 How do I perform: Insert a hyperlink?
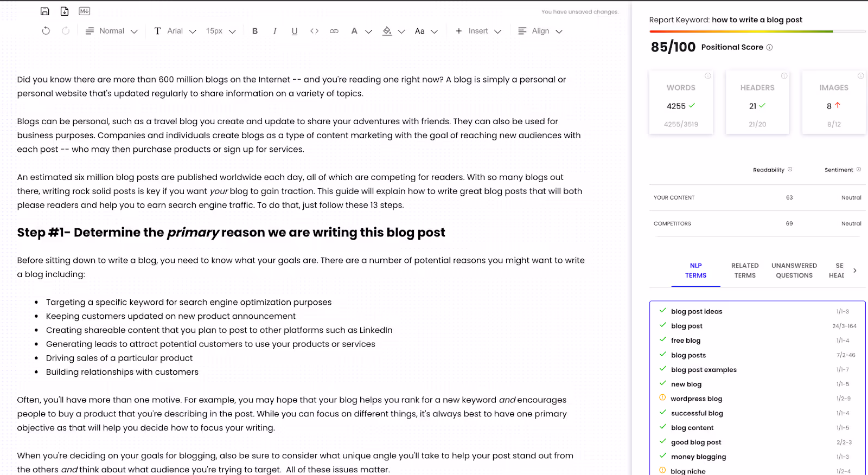tap(334, 31)
